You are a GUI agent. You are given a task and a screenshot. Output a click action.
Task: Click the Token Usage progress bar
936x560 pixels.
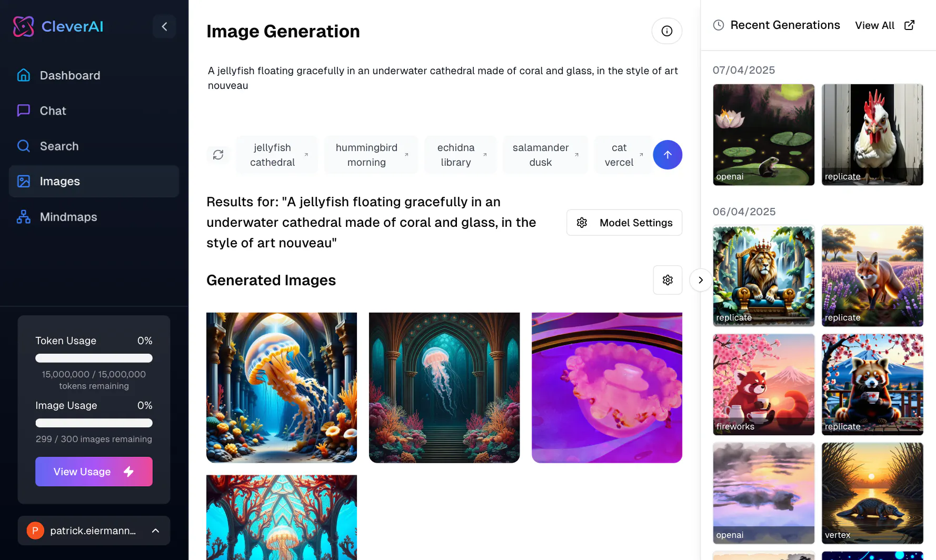pos(94,358)
